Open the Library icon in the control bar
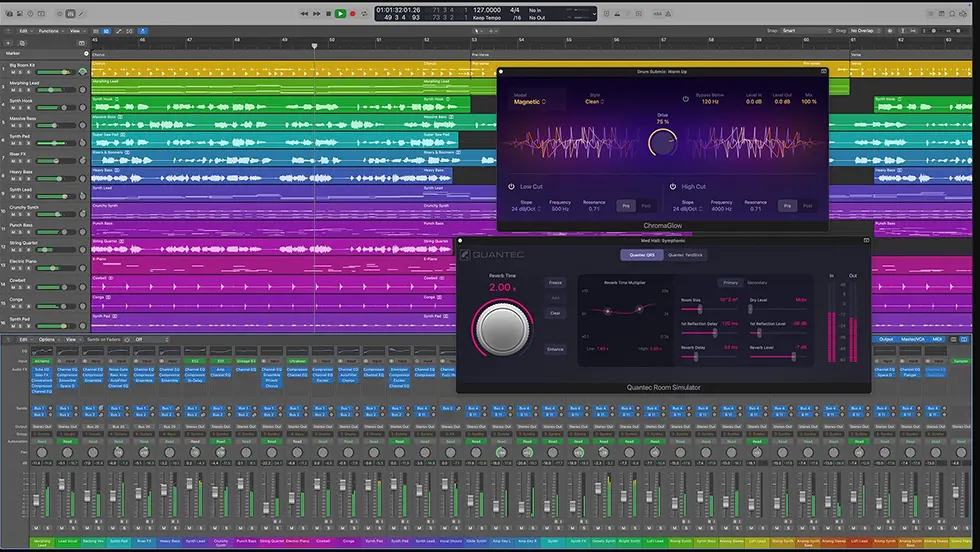 point(9,14)
